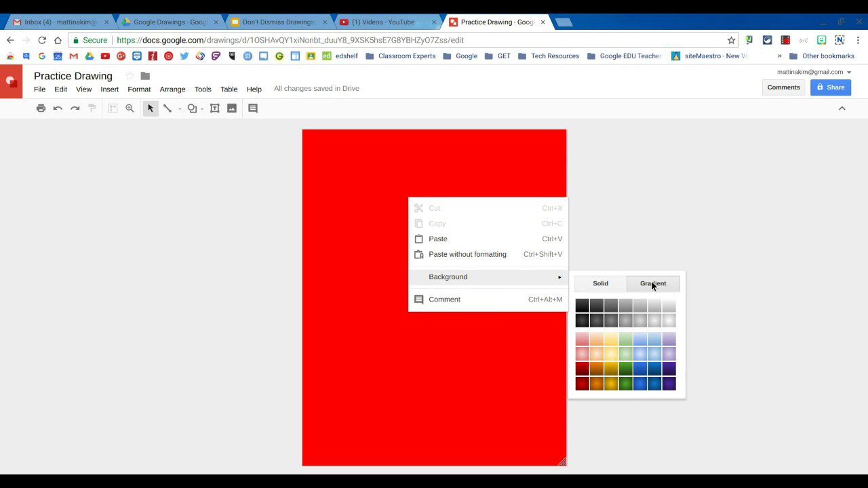Click the Comments button
Viewport: 868px width, 488px height.
click(783, 87)
